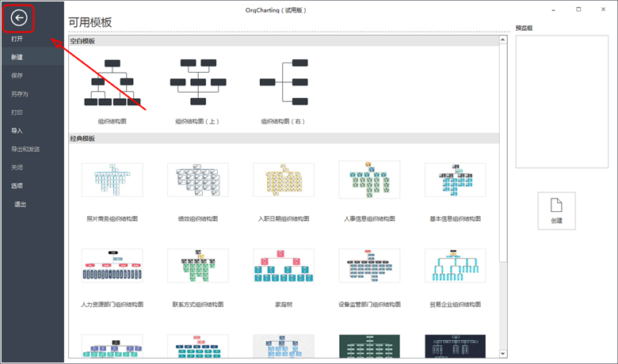Pick the 联系方式组织结构图 template thumbnail
Image resolution: width=618 pixels, height=364 pixels.
(198, 266)
